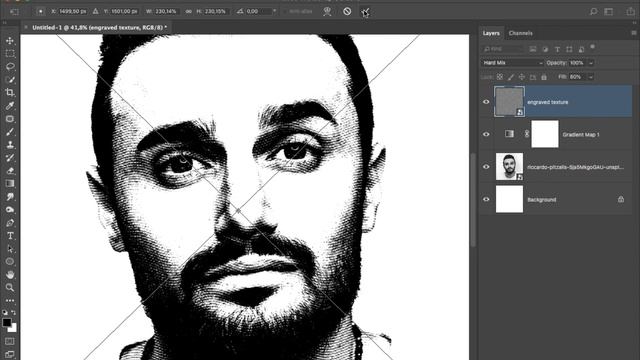Open the Opacity slider dropdown

[x=591, y=63]
